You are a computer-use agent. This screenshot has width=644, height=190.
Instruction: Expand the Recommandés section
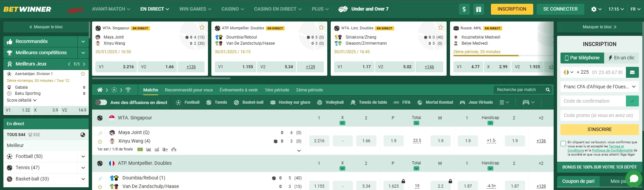pyautogui.click(x=83, y=42)
